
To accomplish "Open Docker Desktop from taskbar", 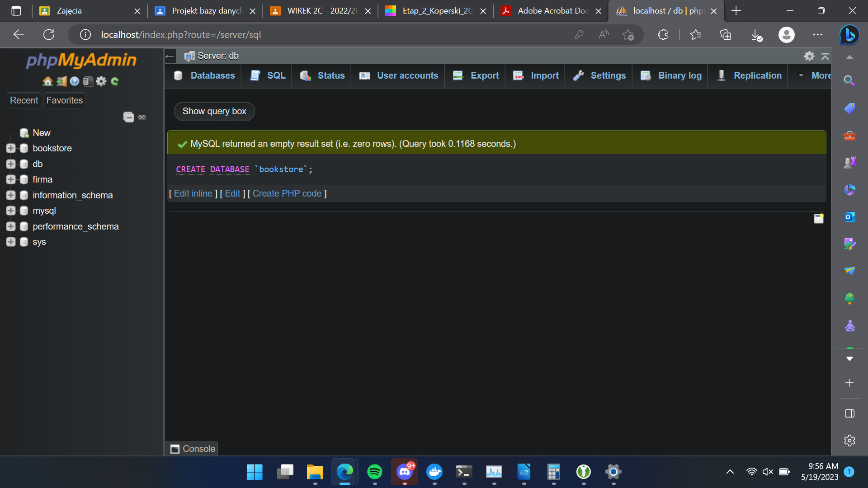I will click(x=434, y=472).
